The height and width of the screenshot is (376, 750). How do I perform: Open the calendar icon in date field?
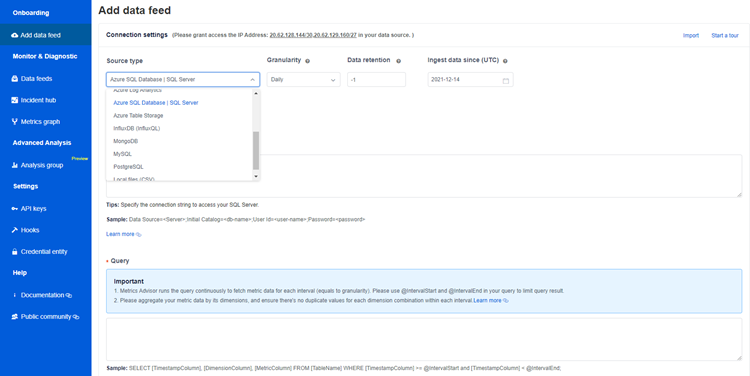[506, 80]
